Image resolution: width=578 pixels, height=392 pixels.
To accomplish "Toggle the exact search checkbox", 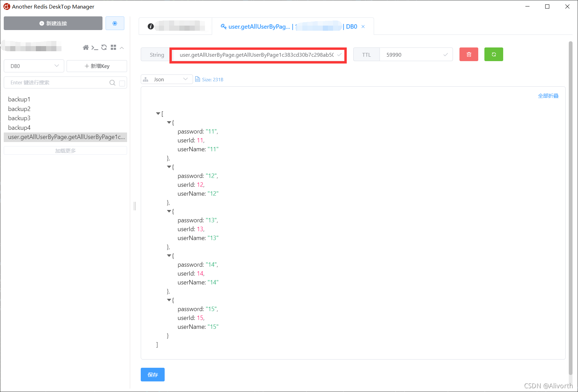I will click(122, 83).
